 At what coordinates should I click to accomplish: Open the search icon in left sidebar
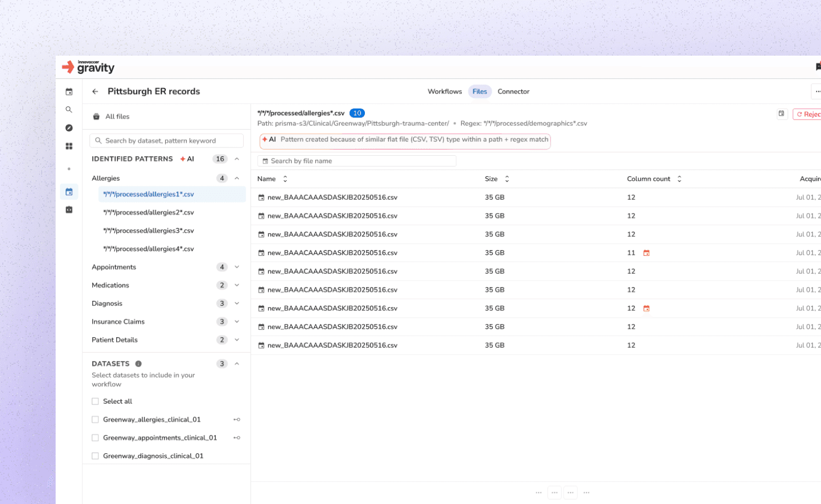[x=69, y=110]
